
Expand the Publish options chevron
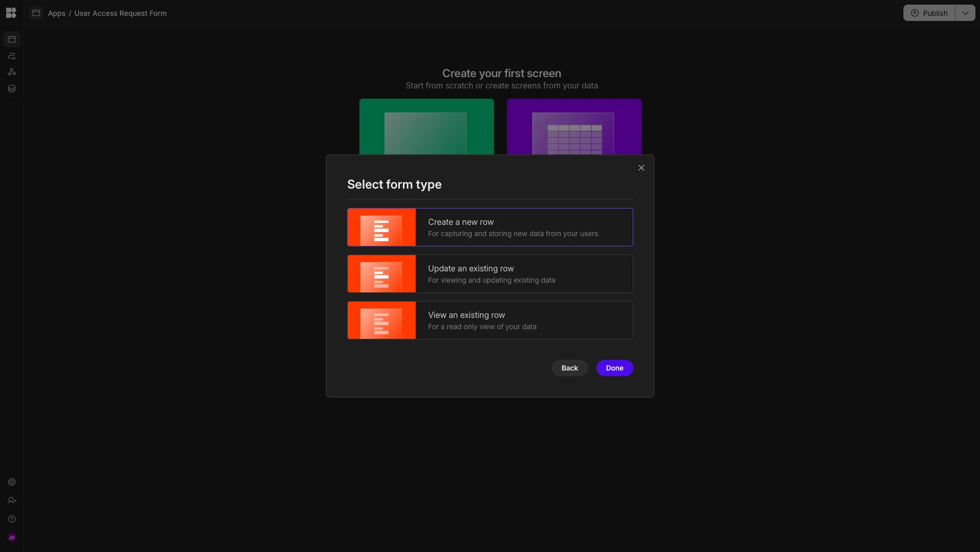(965, 13)
